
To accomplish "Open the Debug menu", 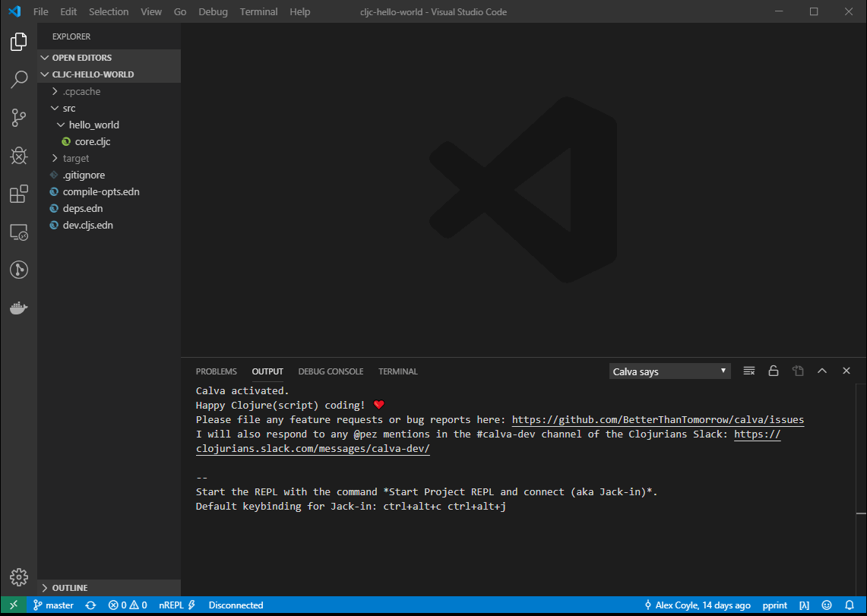I will 213,11.
